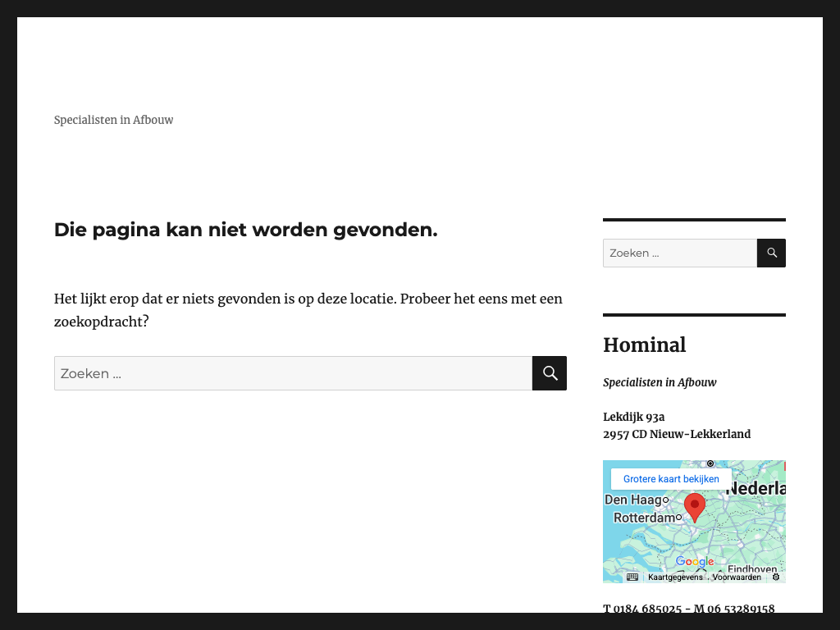The width and height of the screenshot is (840, 630).
Task: Focus the sidebar Zoeken search field
Action: [x=679, y=253]
